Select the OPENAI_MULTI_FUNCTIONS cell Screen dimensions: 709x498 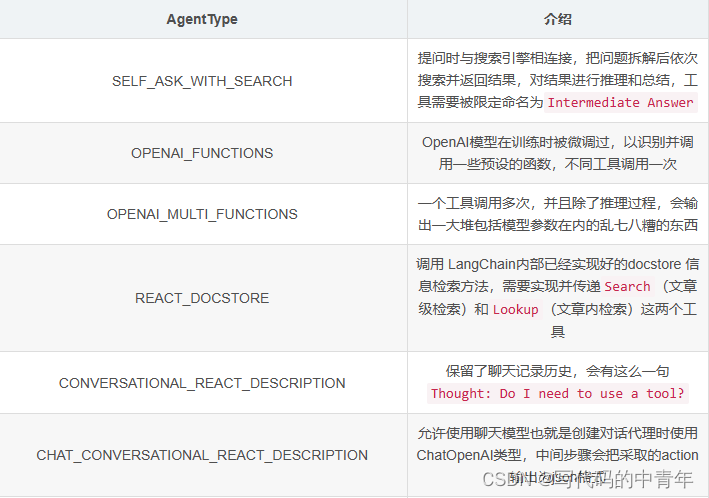click(202, 214)
